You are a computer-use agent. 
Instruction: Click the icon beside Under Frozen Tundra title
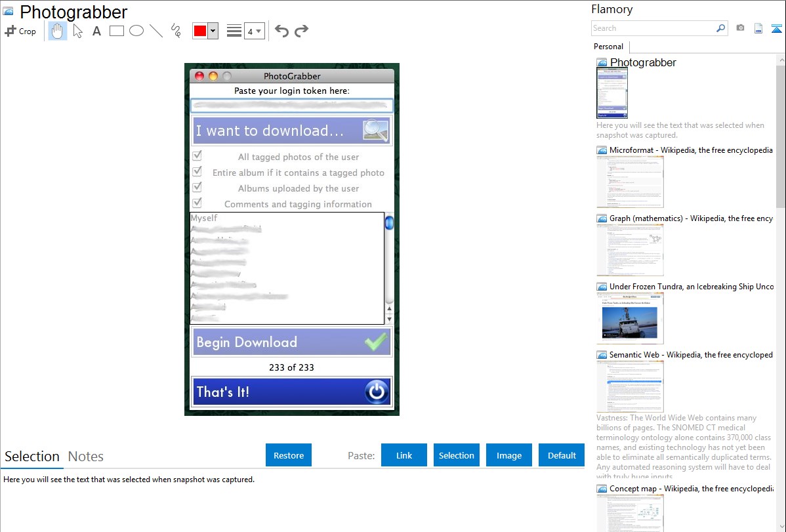tap(602, 287)
